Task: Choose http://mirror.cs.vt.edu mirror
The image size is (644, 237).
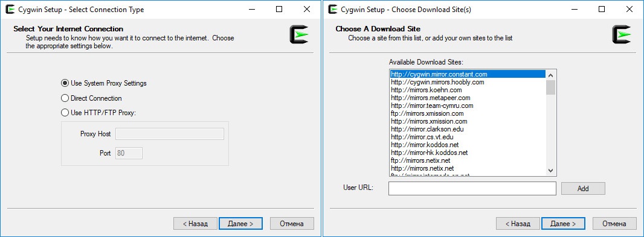Action: coord(468,137)
